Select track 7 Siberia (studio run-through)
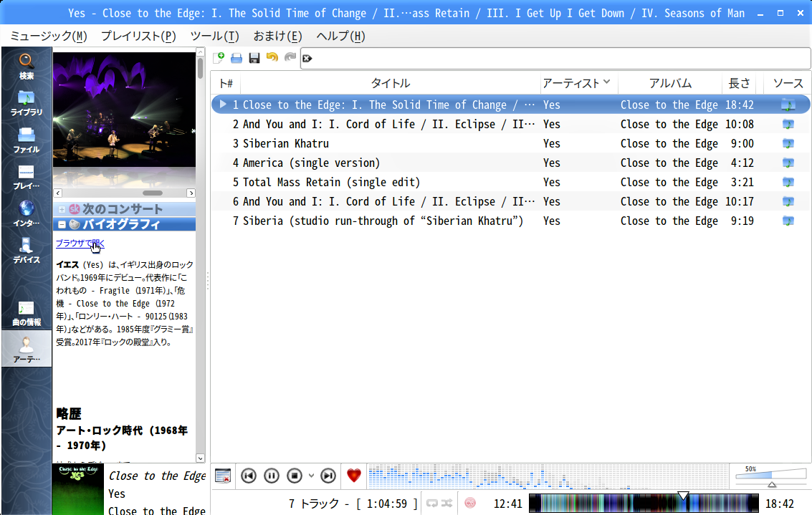The height and width of the screenshot is (515, 812). (x=510, y=221)
